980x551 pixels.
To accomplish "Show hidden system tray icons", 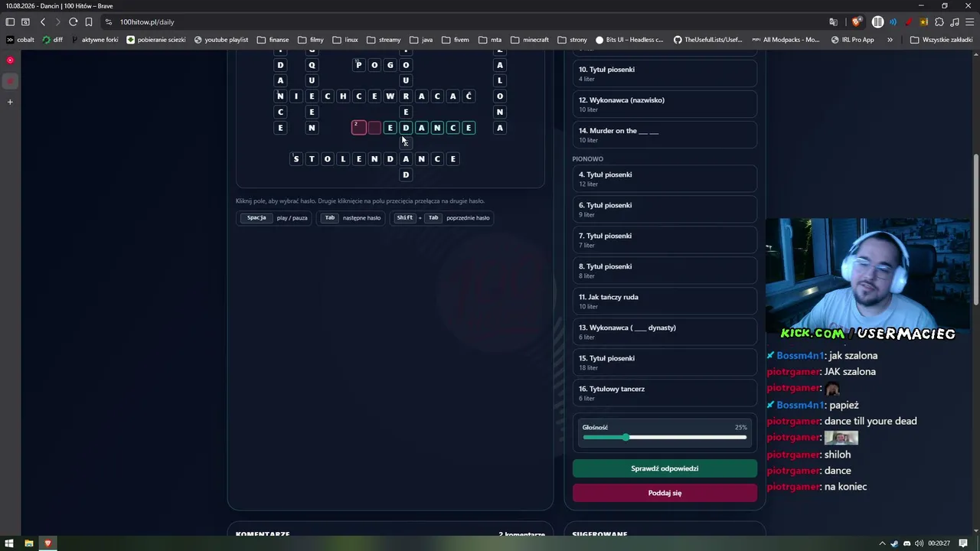I will pyautogui.click(x=882, y=543).
